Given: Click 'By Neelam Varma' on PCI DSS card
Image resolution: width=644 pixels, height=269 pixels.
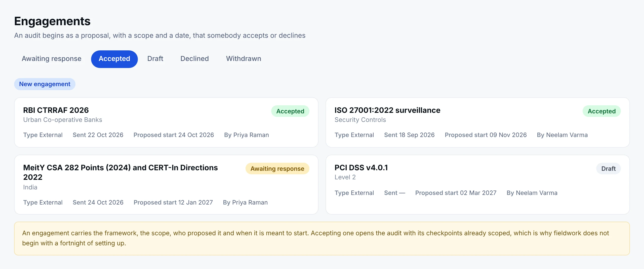Looking at the screenshot, I should coord(532,193).
